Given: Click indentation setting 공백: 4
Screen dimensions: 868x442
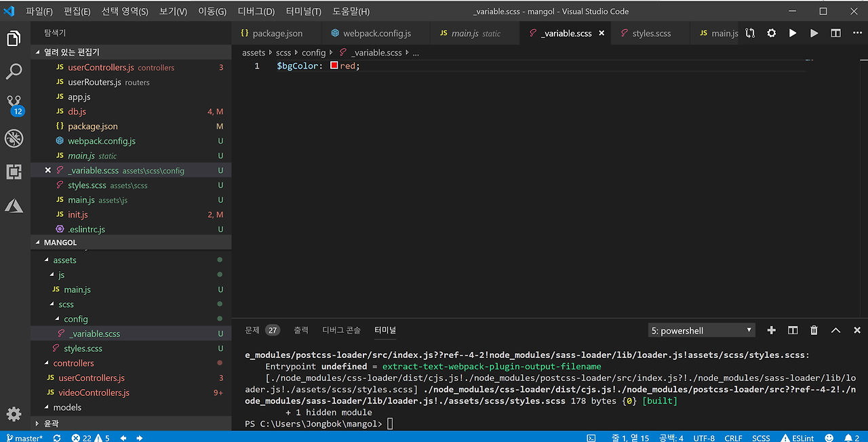Looking at the screenshot, I should tap(670, 438).
